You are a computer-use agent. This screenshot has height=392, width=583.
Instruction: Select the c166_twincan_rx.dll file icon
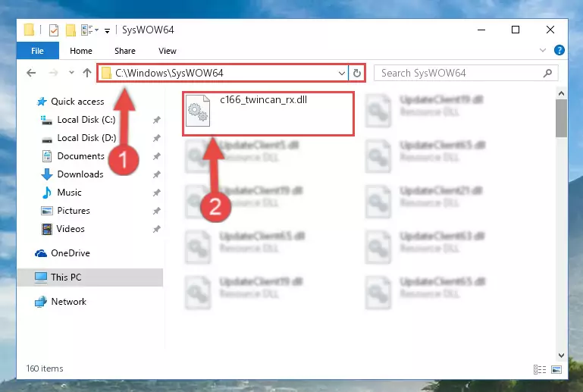point(198,111)
